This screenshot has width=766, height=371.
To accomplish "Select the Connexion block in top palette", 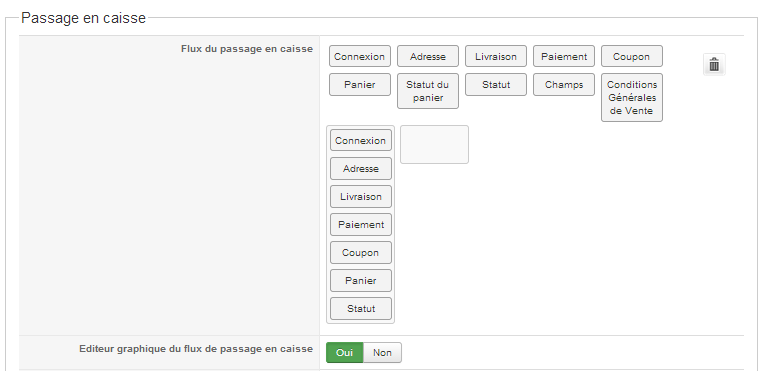I will coord(360,56).
